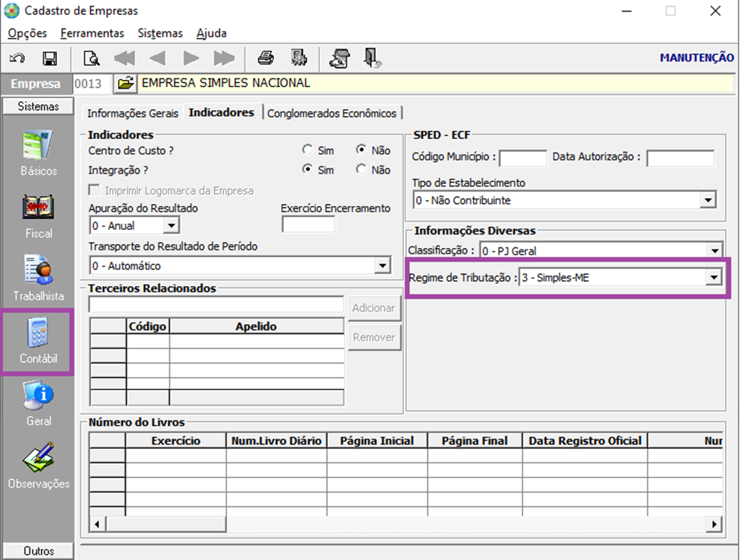This screenshot has height=560, width=741.
Task: Open the Trabalhista sidebar section
Action: 38,279
